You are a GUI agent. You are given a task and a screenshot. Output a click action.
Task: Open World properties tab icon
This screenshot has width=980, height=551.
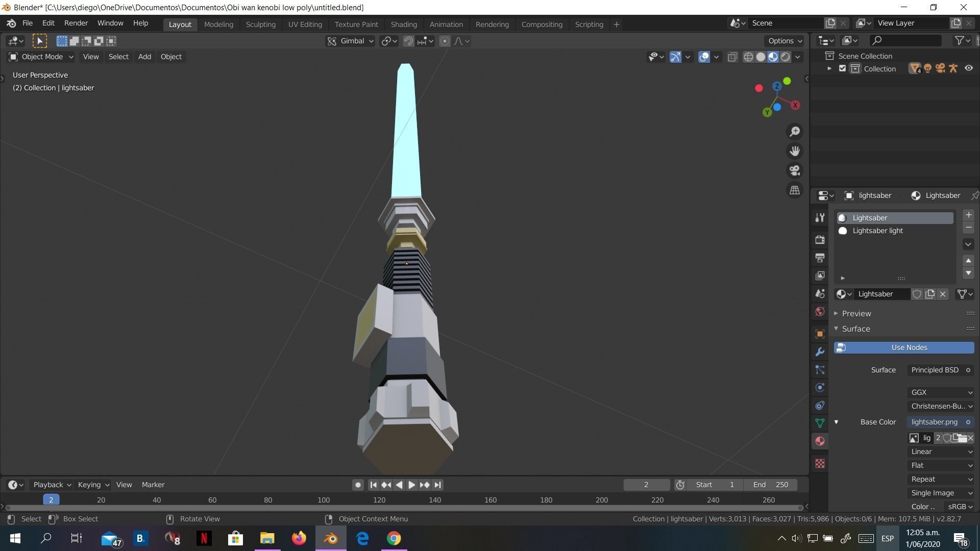[820, 312]
